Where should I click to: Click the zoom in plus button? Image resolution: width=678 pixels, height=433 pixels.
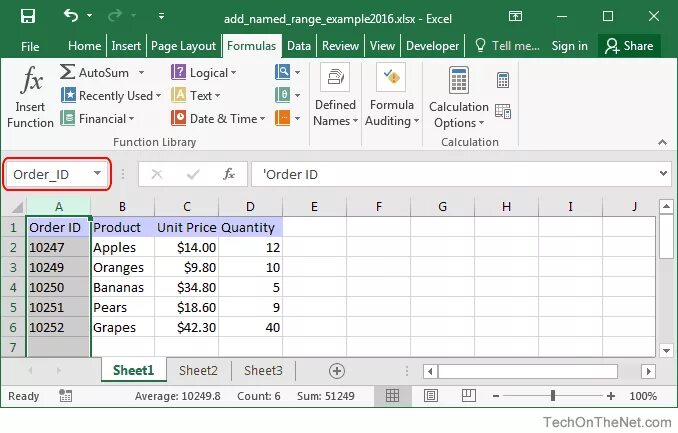pyautogui.click(x=611, y=395)
